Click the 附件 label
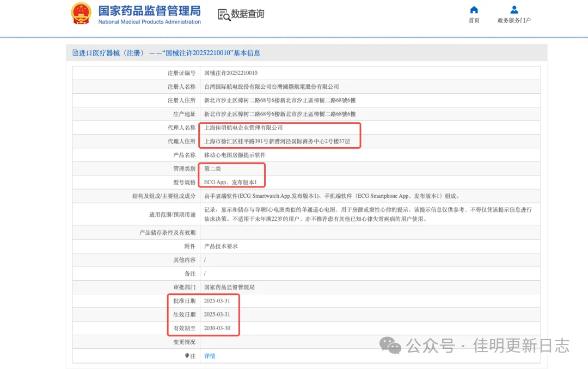The height and width of the screenshot is (369, 588). coord(190,246)
